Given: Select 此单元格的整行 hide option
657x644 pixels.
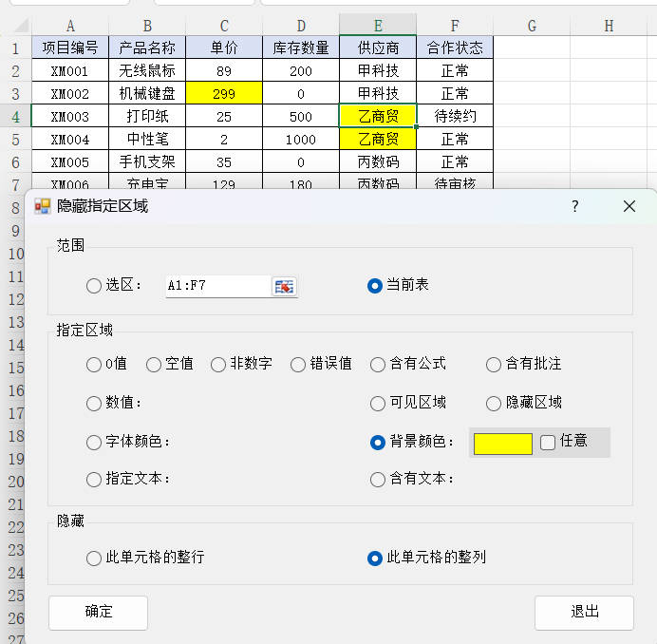Looking at the screenshot, I should tap(93, 558).
